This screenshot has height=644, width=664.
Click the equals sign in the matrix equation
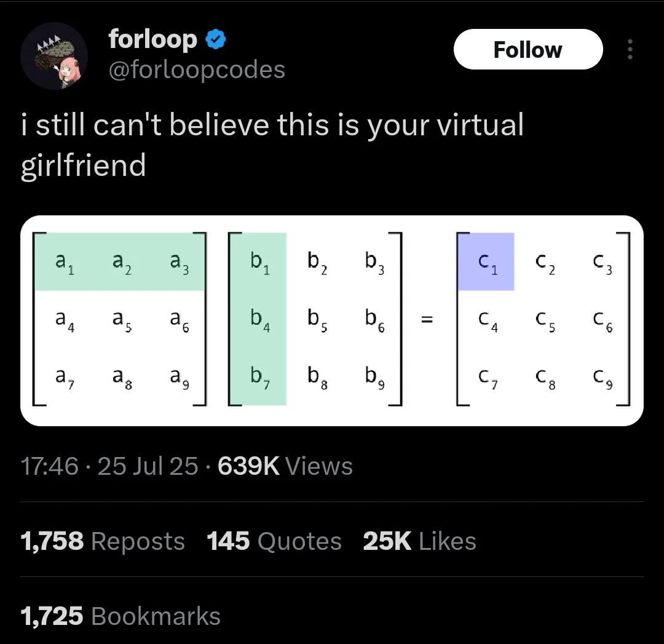coord(429,319)
